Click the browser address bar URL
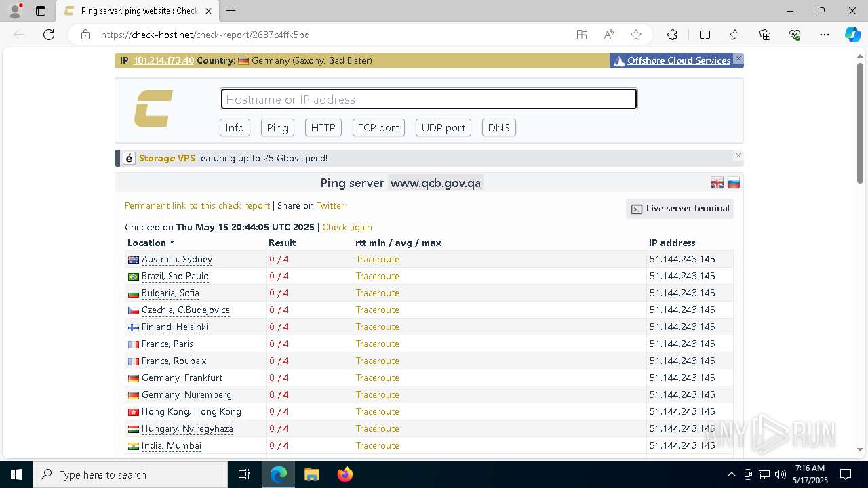This screenshot has height=488, width=868. click(x=205, y=35)
